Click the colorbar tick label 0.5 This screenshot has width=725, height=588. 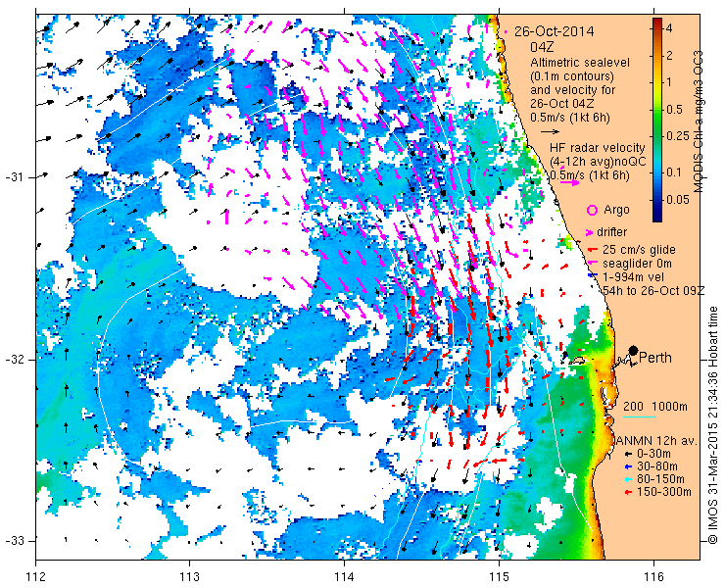pos(674,110)
